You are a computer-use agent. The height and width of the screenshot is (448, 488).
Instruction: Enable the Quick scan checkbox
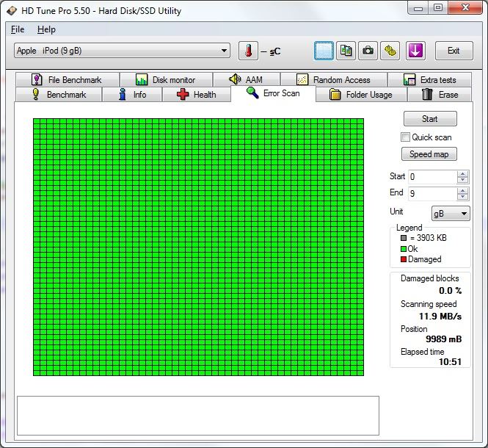click(x=405, y=137)
